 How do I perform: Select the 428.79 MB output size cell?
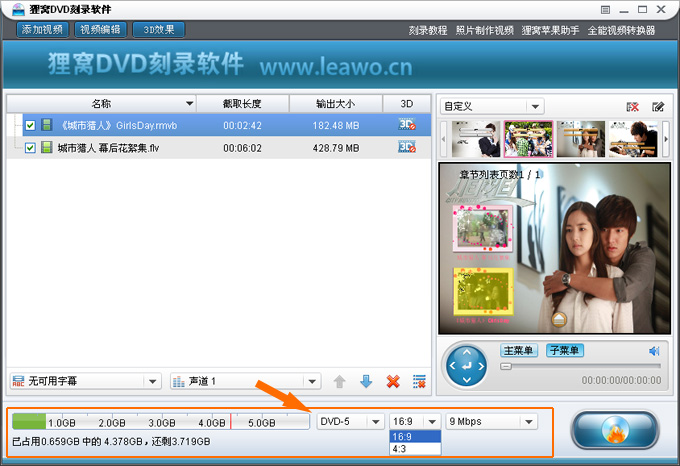(336, 148)
